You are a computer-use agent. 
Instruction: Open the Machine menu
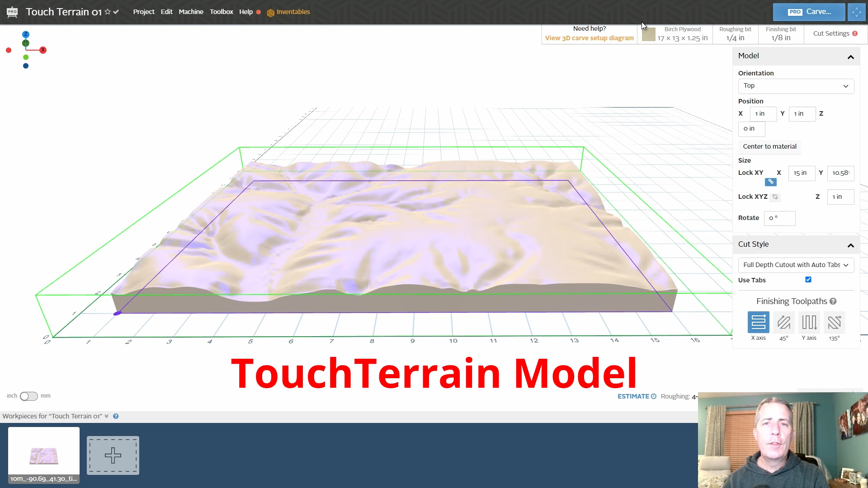click(191, 12)
